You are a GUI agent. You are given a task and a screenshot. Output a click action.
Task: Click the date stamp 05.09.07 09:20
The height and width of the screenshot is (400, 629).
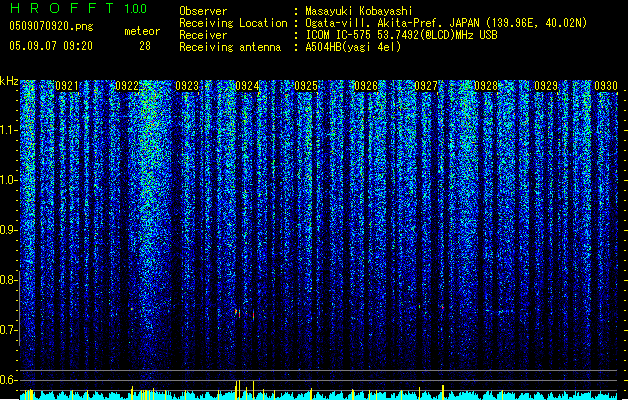point(51,46)
